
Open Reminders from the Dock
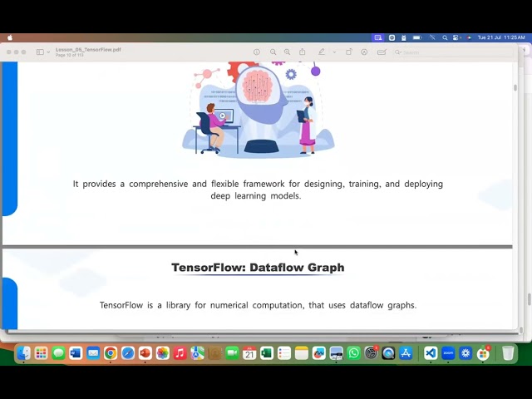click(x=284, y=353)
